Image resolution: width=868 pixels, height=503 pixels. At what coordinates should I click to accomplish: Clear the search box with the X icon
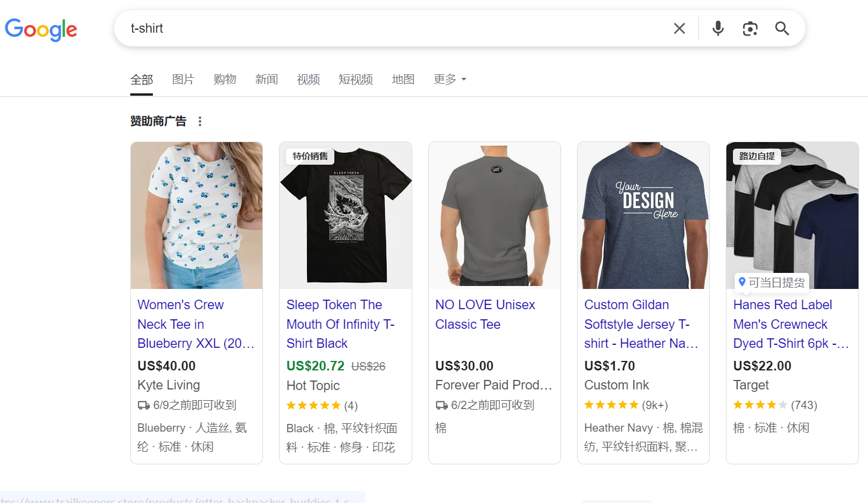click(x=679, y=29)
